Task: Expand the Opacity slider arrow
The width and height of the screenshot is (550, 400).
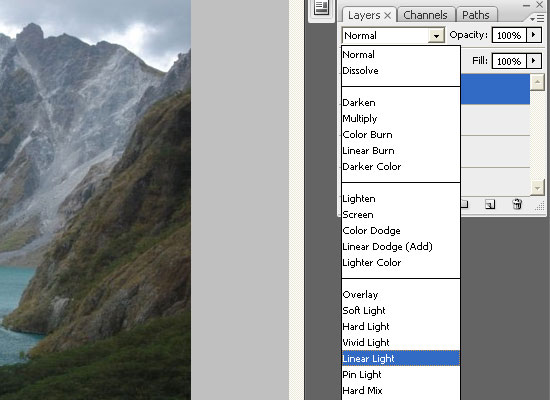Action: pos(534,35)
